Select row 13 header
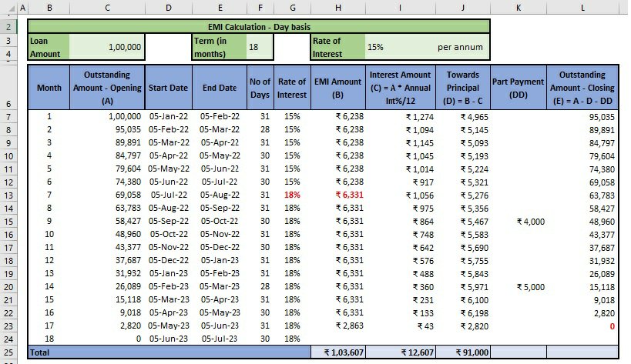Image resolution: width=631 pixels, height=364 pixels. [8, 195]
